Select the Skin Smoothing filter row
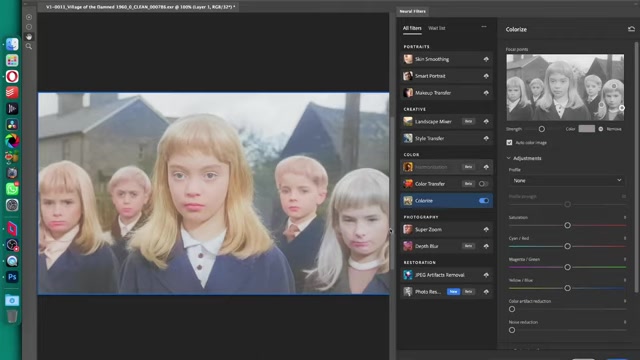This screenshot has width=640, height=360. pos(447,59)
